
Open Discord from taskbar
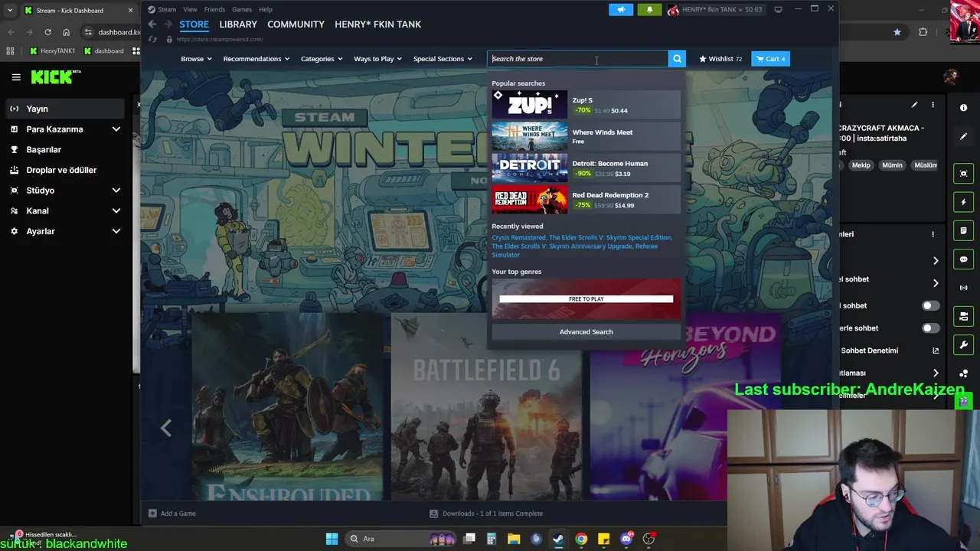pos(626,539)
